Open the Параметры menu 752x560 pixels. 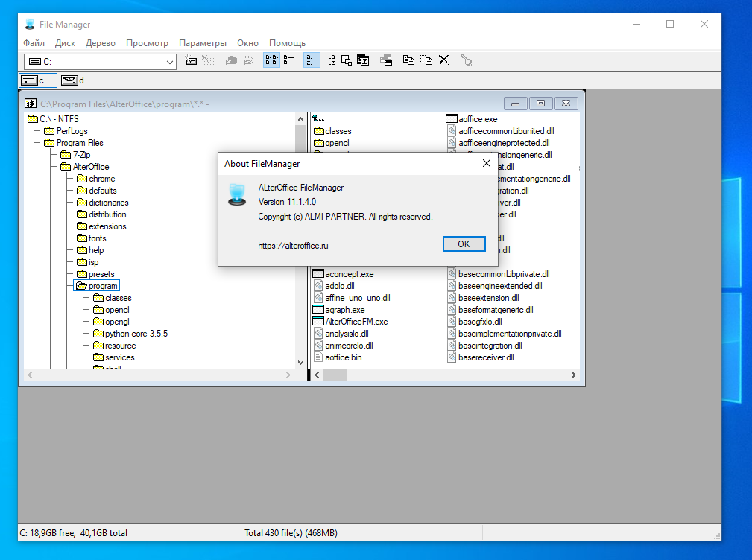tap(203, 43)
